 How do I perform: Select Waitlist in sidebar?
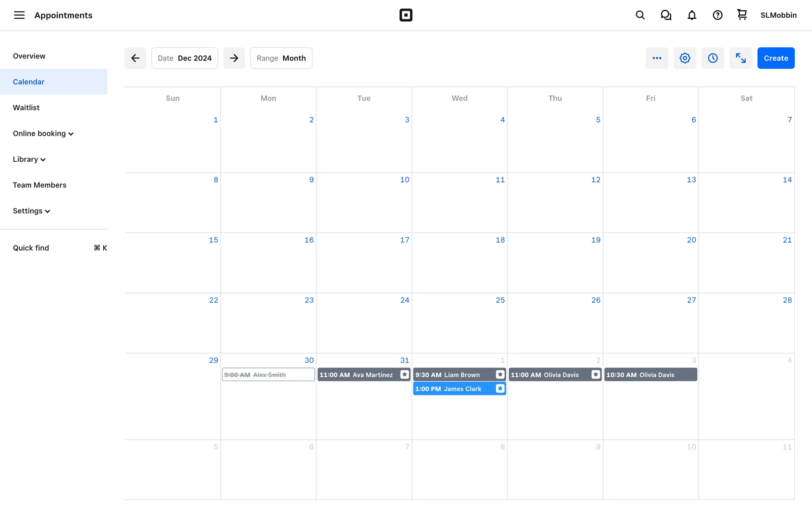click(26, 108)
